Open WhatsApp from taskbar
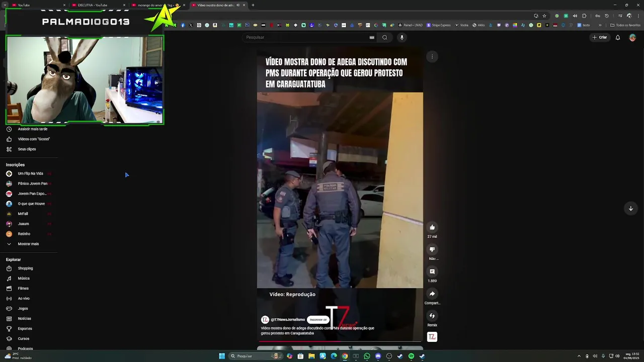 [x=367, y=356]
